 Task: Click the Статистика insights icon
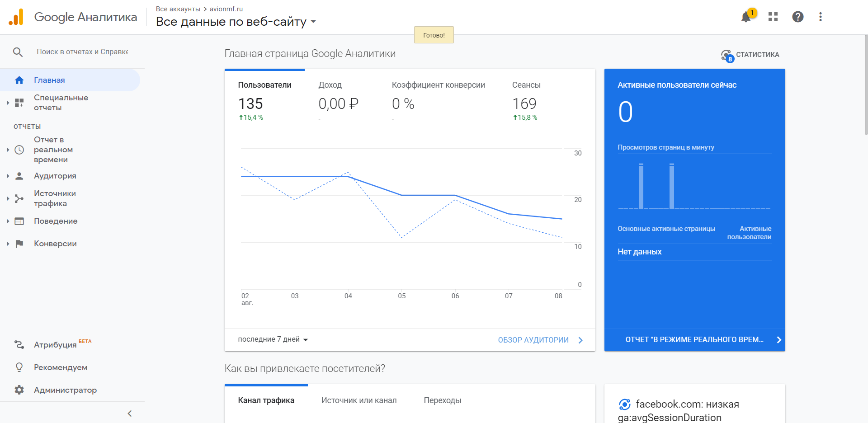[x=727, y=56]
